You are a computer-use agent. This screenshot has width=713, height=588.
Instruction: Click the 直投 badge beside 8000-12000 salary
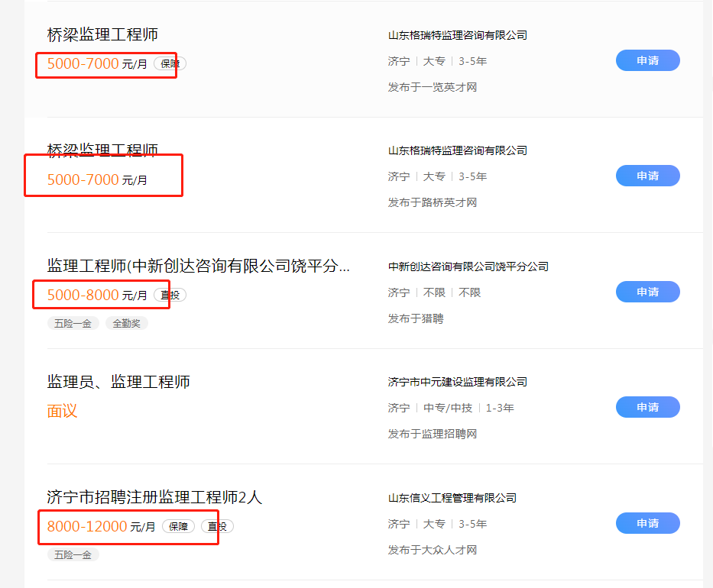(217, 526)
